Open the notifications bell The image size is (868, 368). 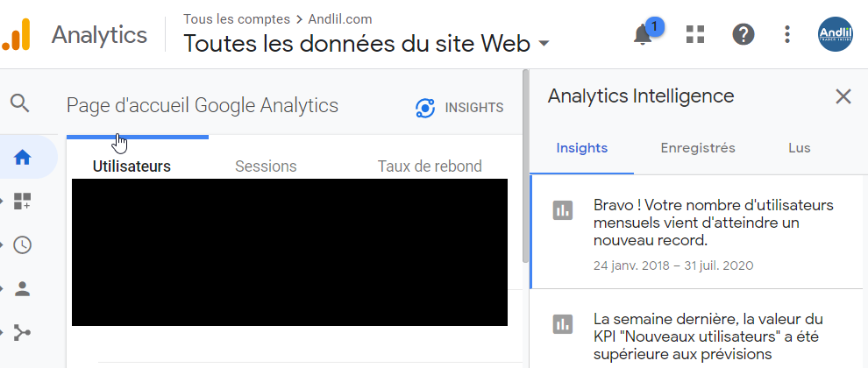[643, 35]
